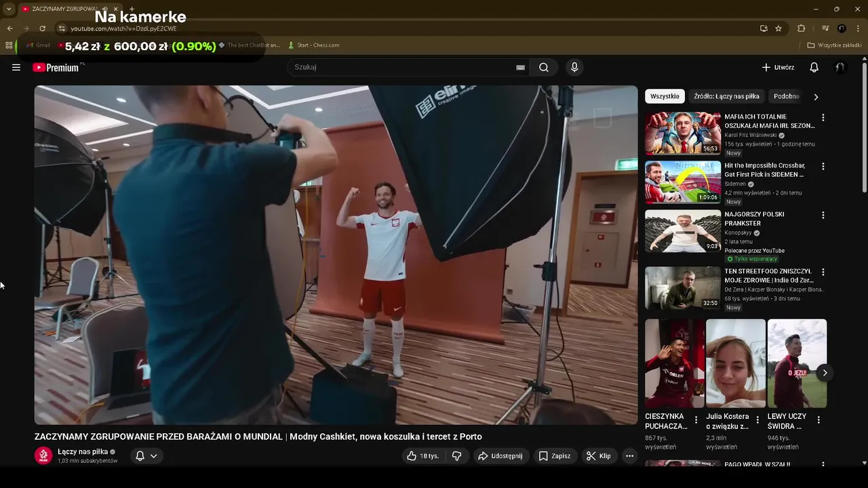
Task: Open Łączy nas piłka channel avatar
Action: [43, 455]
